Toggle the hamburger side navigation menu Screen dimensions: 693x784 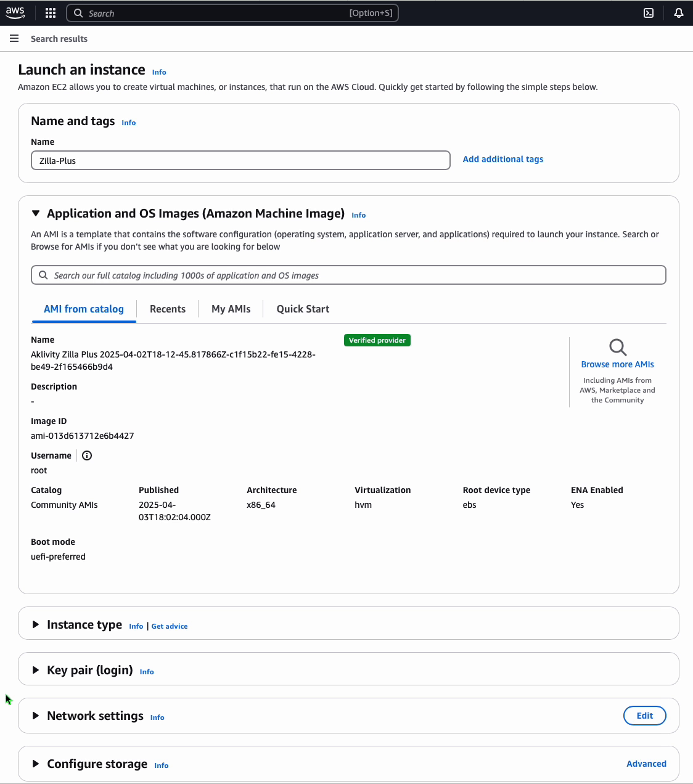14,39
